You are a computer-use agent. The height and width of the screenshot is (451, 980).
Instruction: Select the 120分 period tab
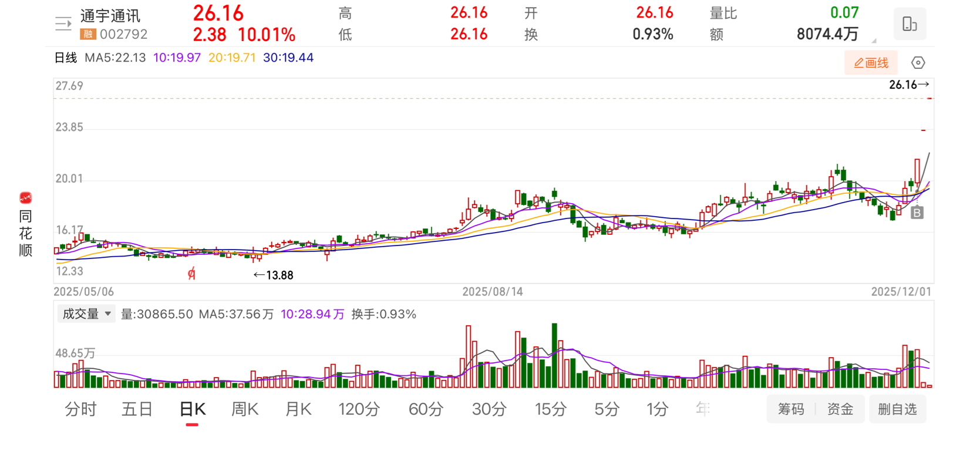pyautogui.click(x=359, y=409)
